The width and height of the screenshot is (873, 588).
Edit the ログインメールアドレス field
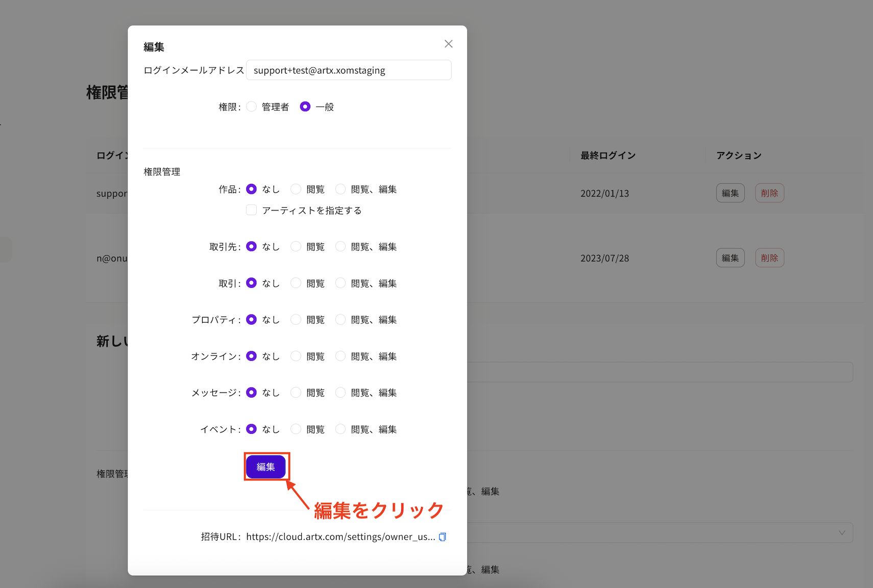coord(349,70)
